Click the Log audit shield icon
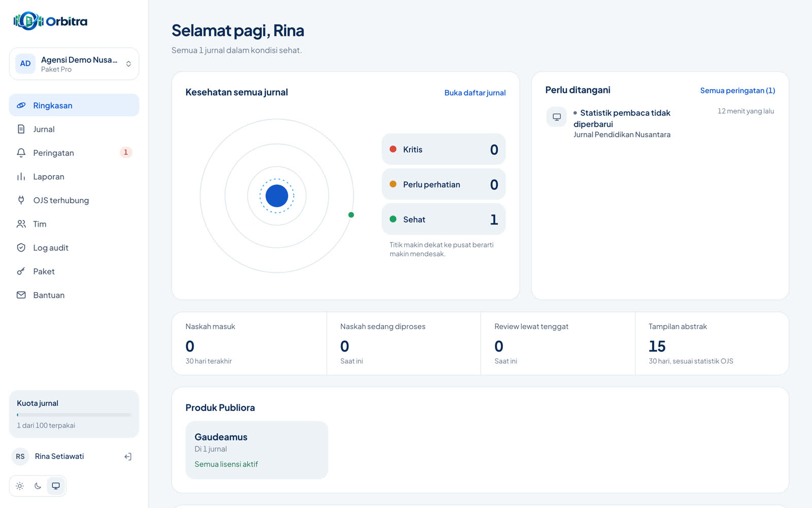 (21, 248)
